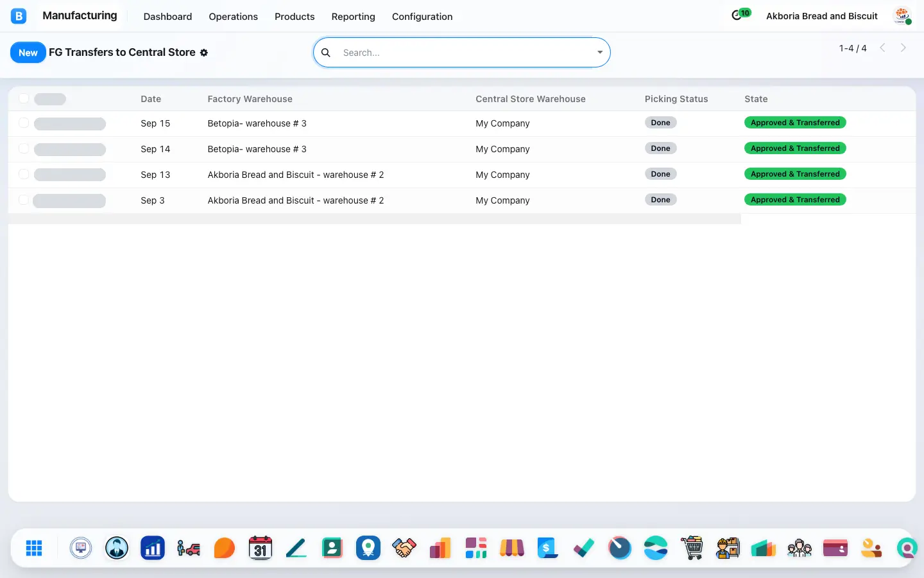Open Sep 15 row's Approved & Transferred badge
The width and height of the screenshot is (924, 578).
click(x=795, y=123)
